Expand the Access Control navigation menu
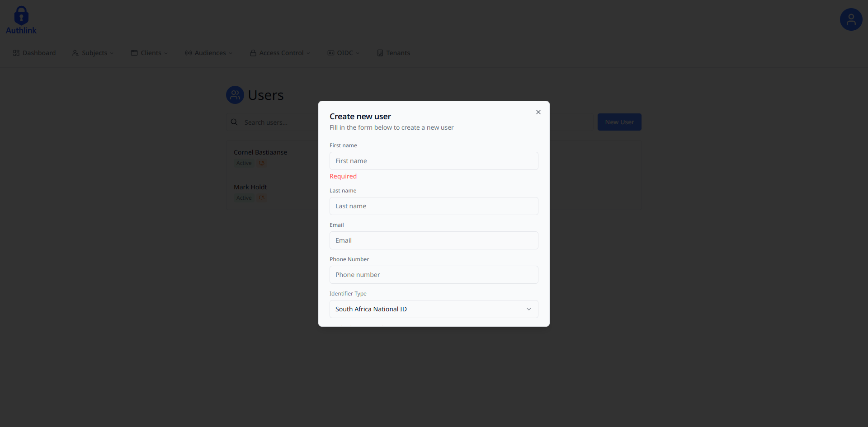This screenshot has width=868, height=427. pos(280,53)
